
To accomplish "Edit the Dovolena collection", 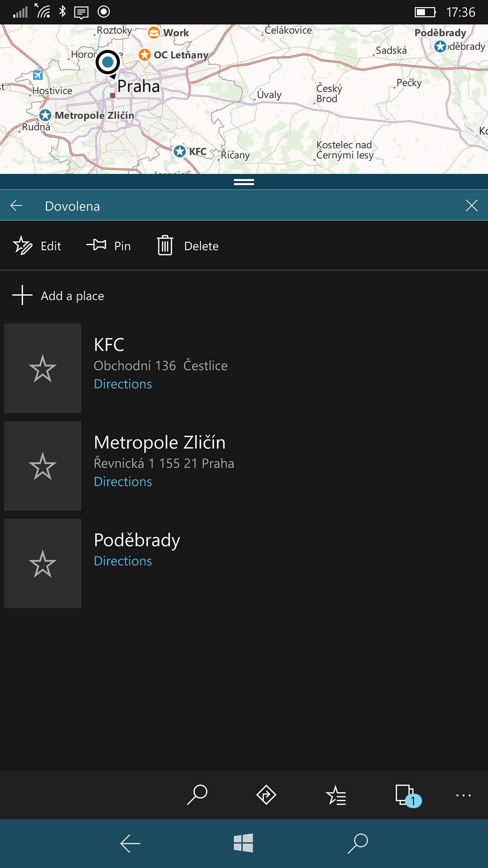I will 37,245.
